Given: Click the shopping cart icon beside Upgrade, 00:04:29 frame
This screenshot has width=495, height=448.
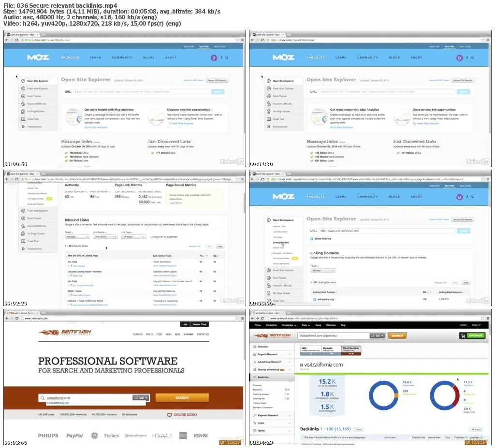Looking at the screenshot, I should pos(463,335).
